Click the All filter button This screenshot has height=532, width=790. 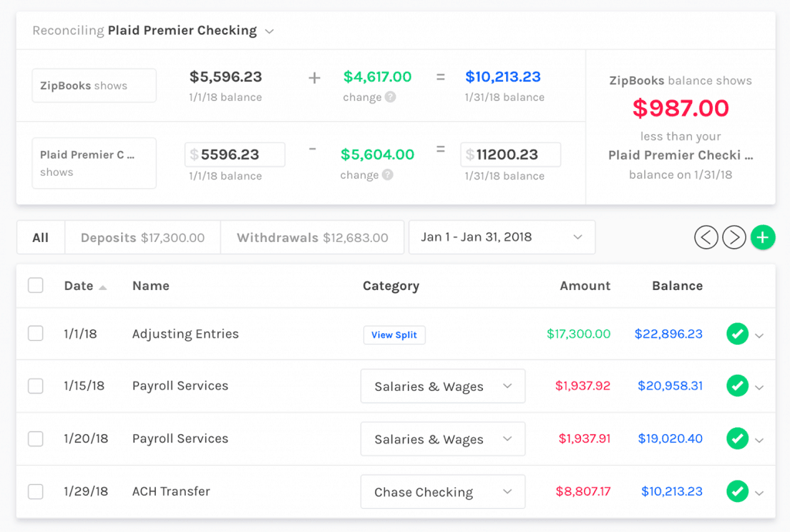pyautogui.click(x=40, y=237)
